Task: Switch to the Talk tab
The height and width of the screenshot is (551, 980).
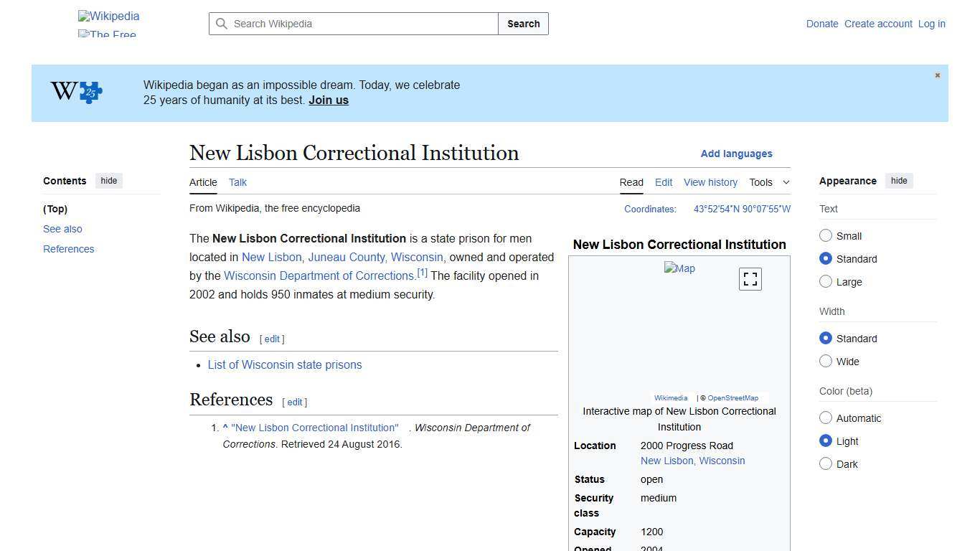Action: [237, 182]
